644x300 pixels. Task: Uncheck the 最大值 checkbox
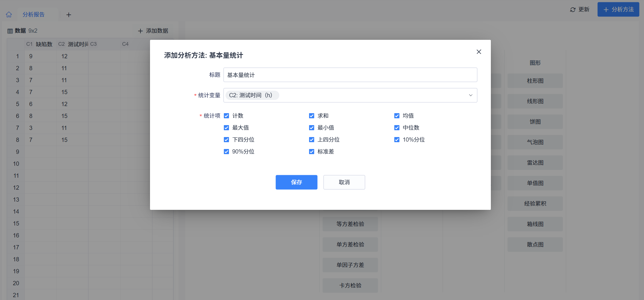226,128
